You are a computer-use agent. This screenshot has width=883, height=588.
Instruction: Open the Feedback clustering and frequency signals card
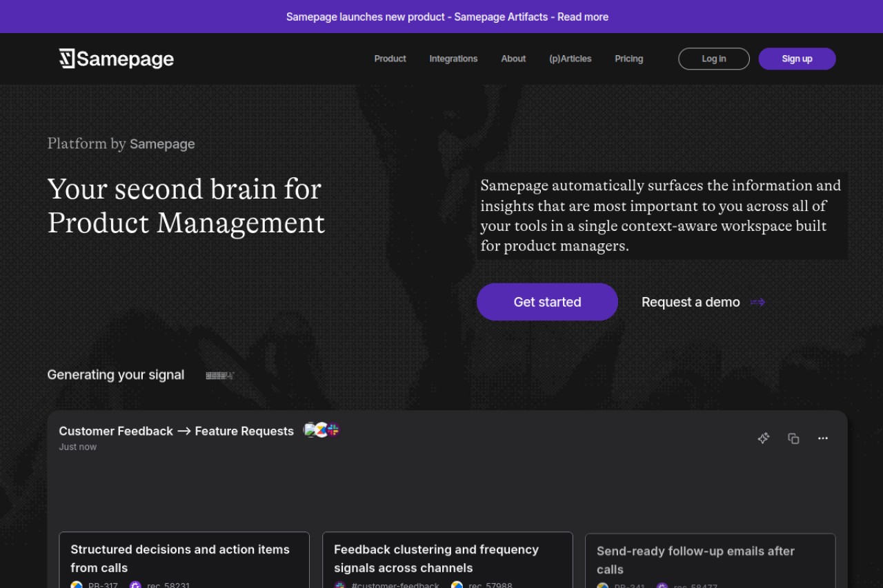click(448, 560)
